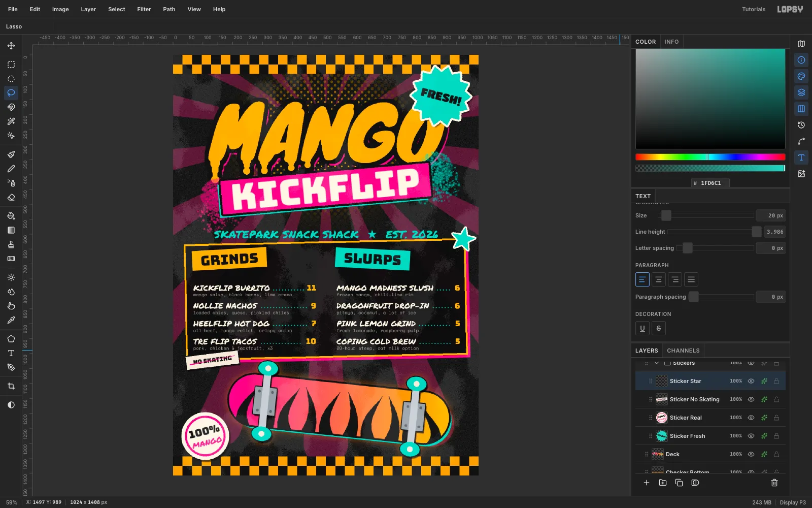Switch to the Channels tab
Screen dimensions: 812x508
[683, 351]
